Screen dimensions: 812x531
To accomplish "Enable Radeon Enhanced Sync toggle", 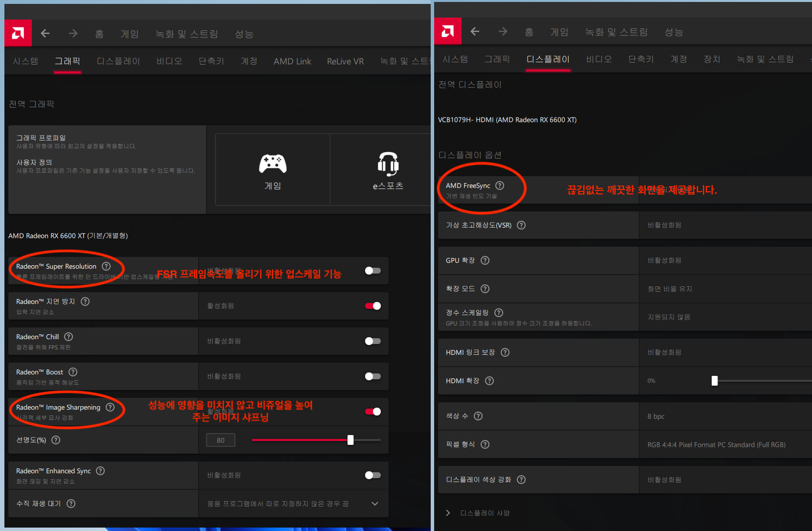I will [x=373, y=475].
